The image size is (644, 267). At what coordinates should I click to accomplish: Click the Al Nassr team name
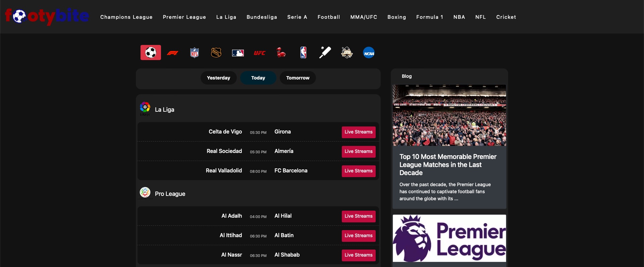tap(231, 255)
